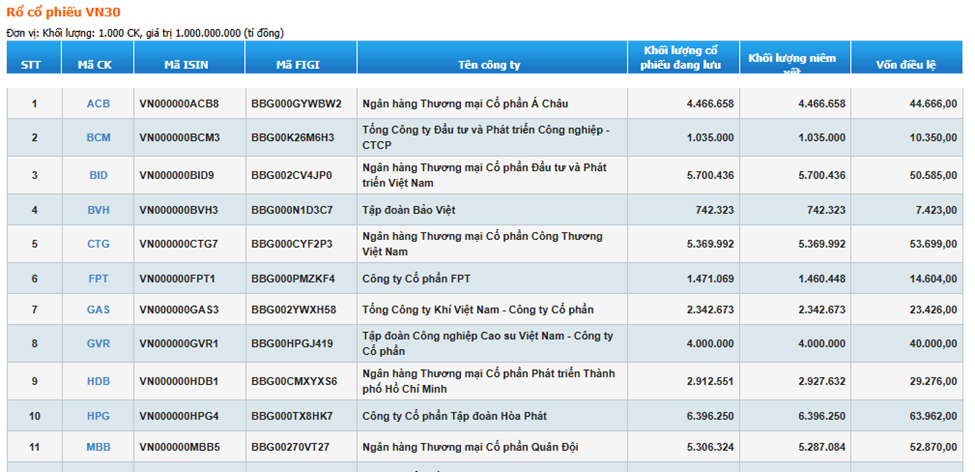Open the CTG stock code link
Screen dimensions: 975x472
(x=98, y=244)
